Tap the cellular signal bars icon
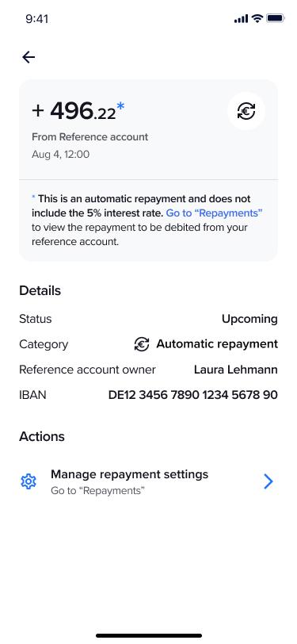The height and width of the screenshot is (644, 297). (242, 19)
